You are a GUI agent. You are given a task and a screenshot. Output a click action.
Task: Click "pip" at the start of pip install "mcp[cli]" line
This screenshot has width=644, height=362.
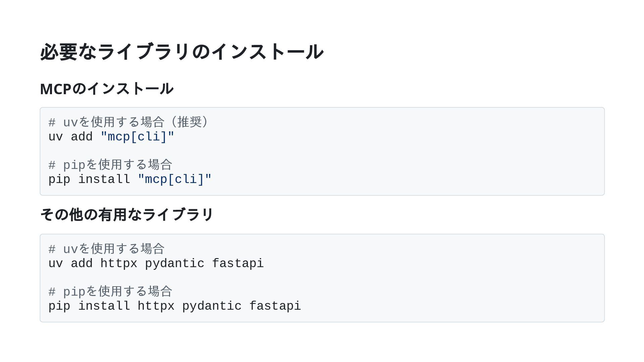click(x=59, y=179)
